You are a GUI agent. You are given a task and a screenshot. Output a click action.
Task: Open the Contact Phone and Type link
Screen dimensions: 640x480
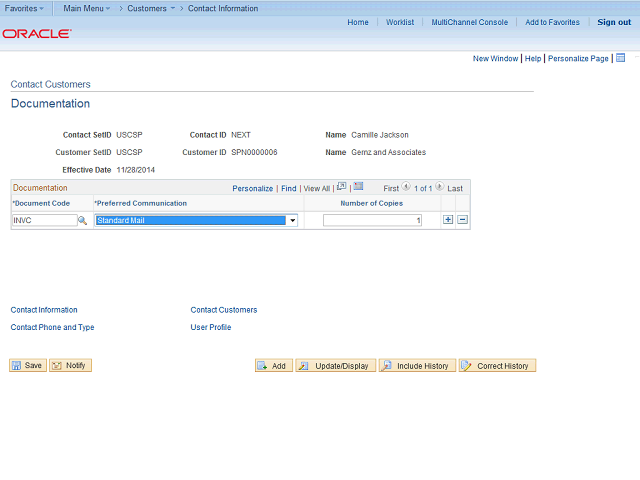(x=52, y=327)
